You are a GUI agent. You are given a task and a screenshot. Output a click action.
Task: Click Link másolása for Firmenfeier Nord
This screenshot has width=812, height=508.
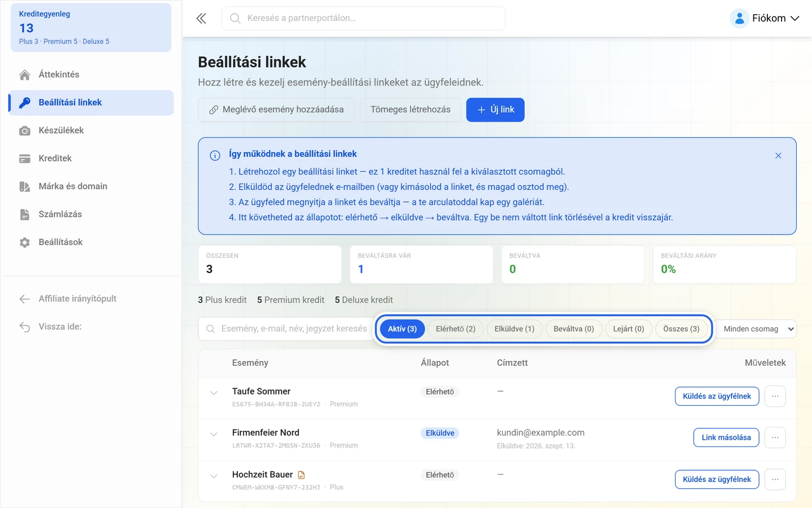(726, 437)
